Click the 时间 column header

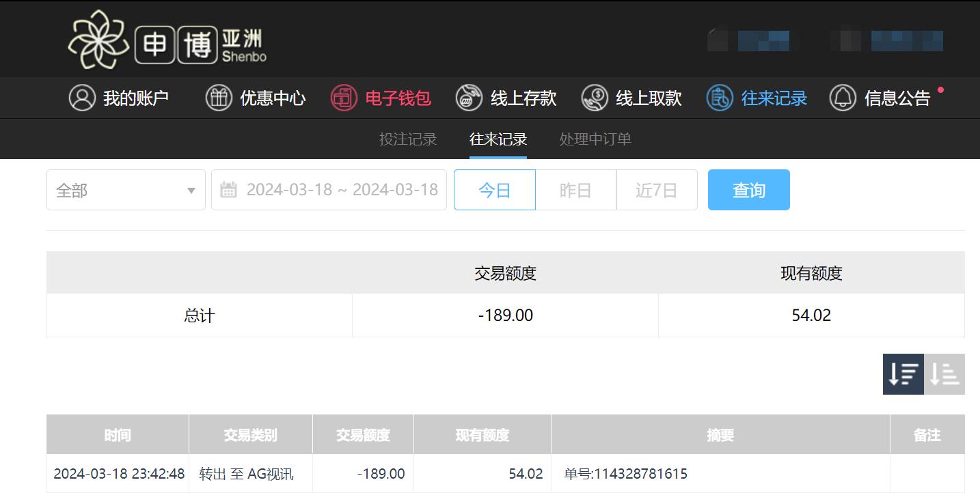click(x=118, y=435)
